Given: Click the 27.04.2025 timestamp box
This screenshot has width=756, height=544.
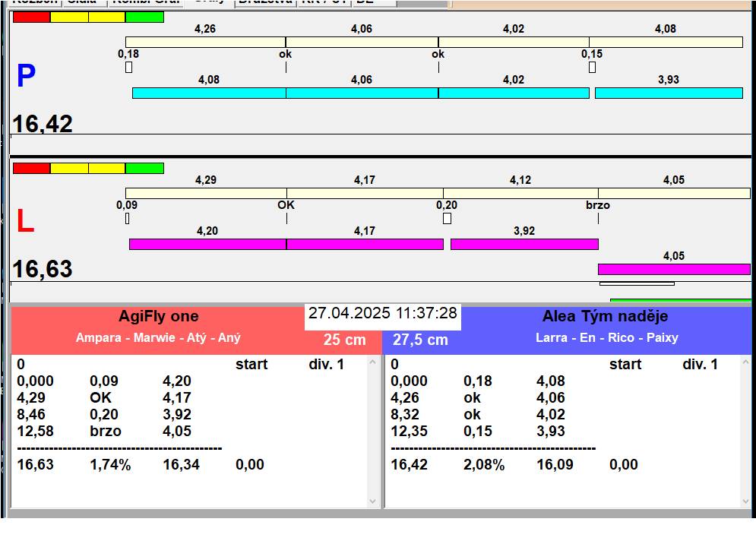Looking at the screenshot, I should 382,314.
